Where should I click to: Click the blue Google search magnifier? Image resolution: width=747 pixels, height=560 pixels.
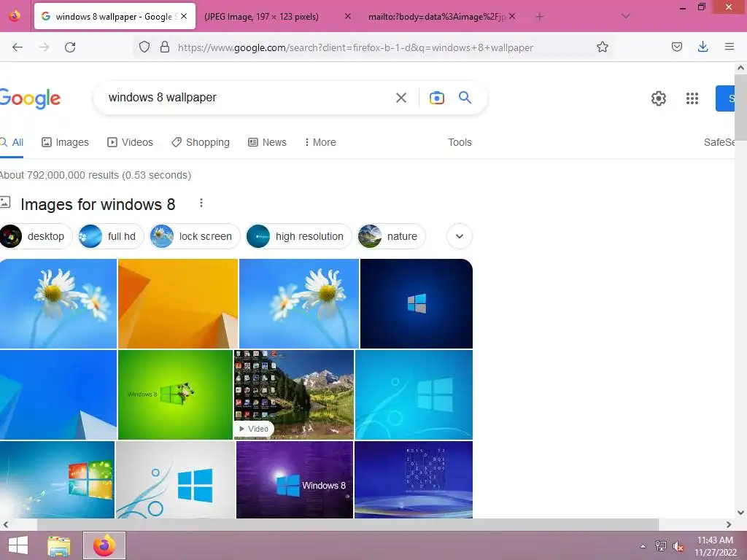pyautogui.click(x=465, y=98)
